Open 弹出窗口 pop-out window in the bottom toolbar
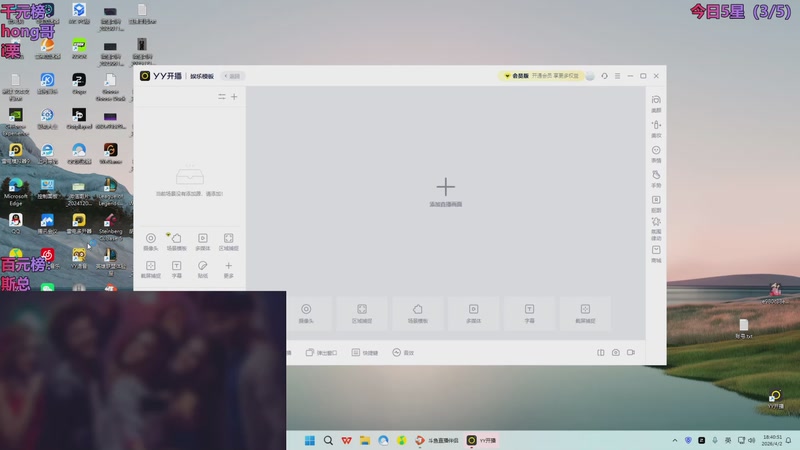 (321, 353)
